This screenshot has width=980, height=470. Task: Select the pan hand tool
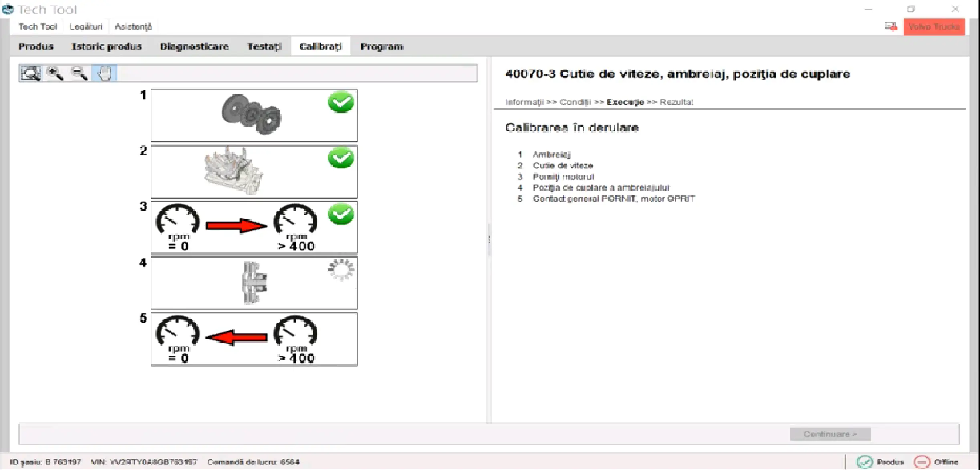click(104, 73)
